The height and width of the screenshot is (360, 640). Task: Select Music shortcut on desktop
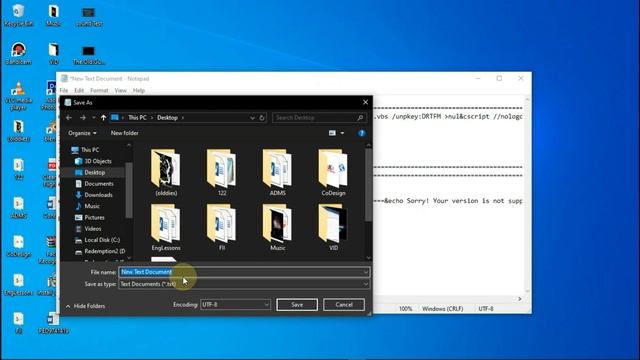(53, 16)
